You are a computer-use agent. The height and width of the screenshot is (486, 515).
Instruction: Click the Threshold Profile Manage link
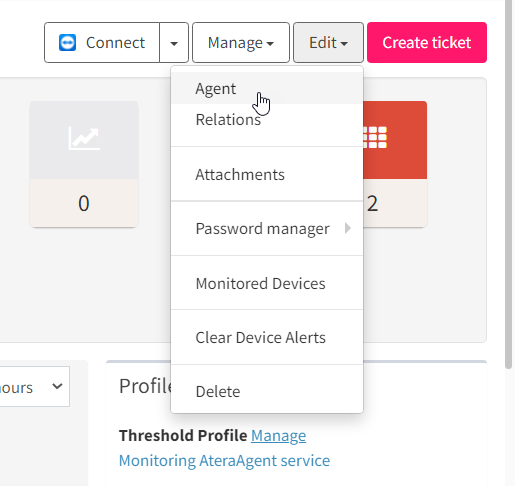(x=278, y=436)
